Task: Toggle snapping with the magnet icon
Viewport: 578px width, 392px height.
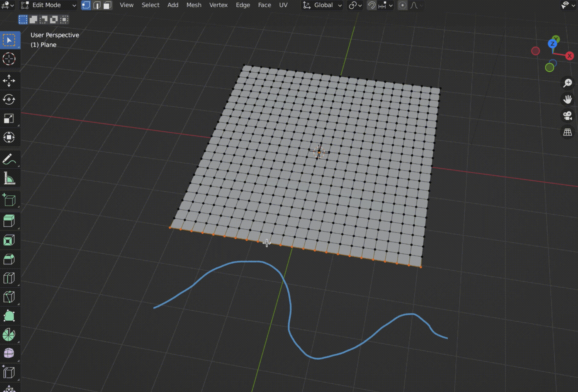Action: (x=371, y=5)
